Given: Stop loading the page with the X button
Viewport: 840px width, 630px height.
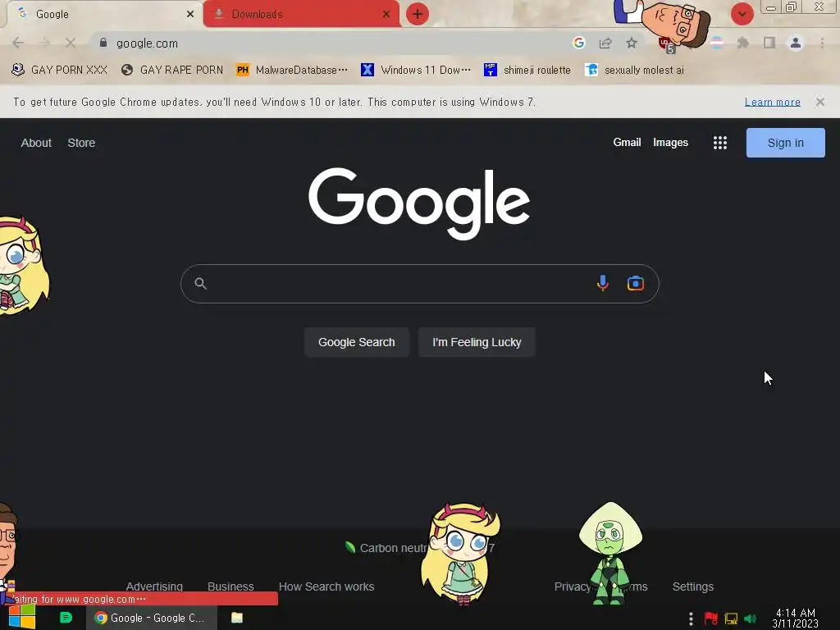Looking at the screenshot, I should (71, 43).
